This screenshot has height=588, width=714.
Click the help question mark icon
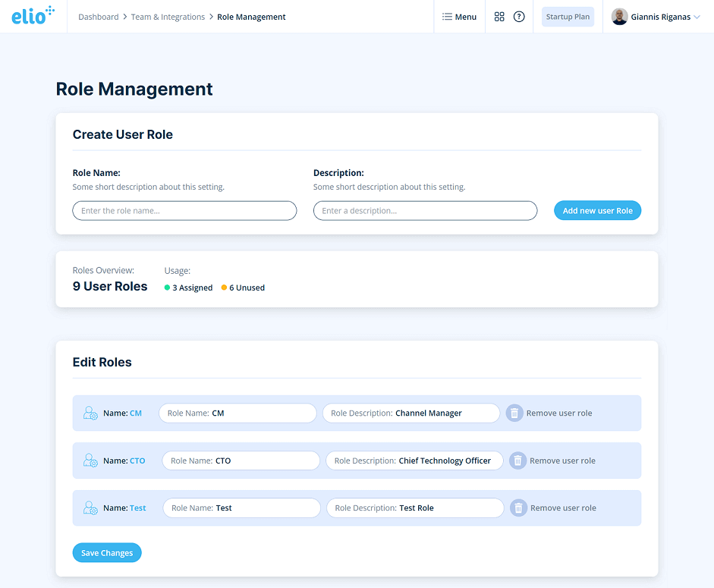519,17
